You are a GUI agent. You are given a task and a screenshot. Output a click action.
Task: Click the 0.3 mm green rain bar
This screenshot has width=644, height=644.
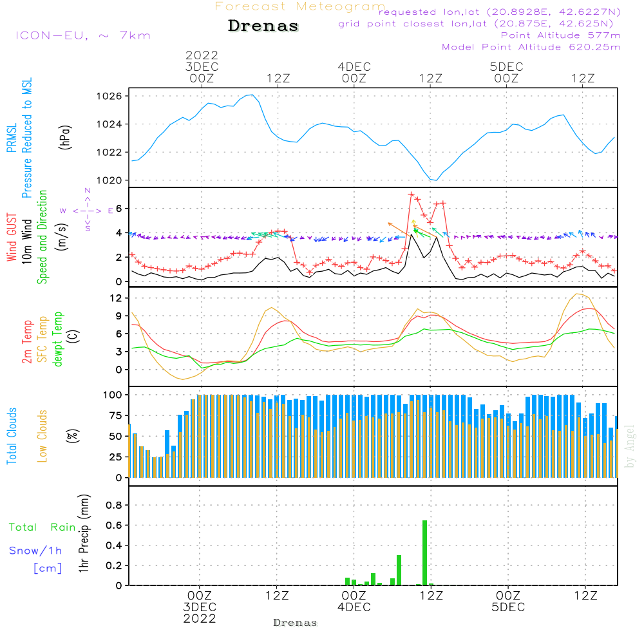[x=399, y=570]
